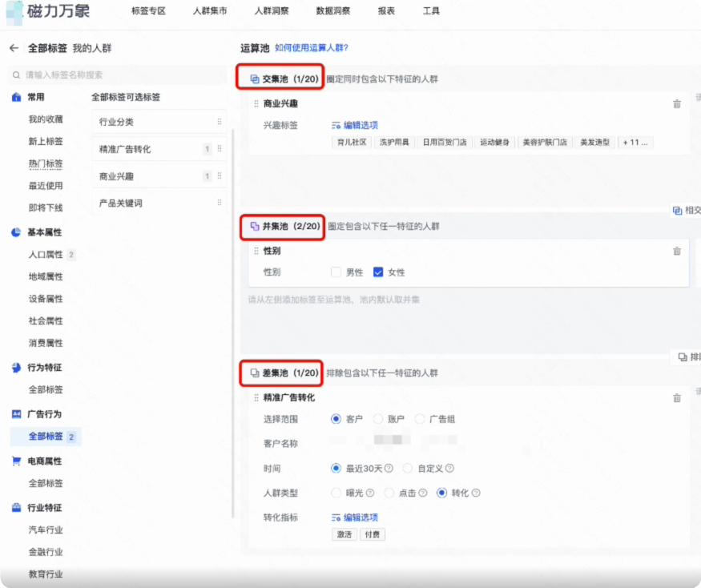The image size is (701, 588).
Task: Open the 如何使用运算人群 help link
Action: coord(311,47)
